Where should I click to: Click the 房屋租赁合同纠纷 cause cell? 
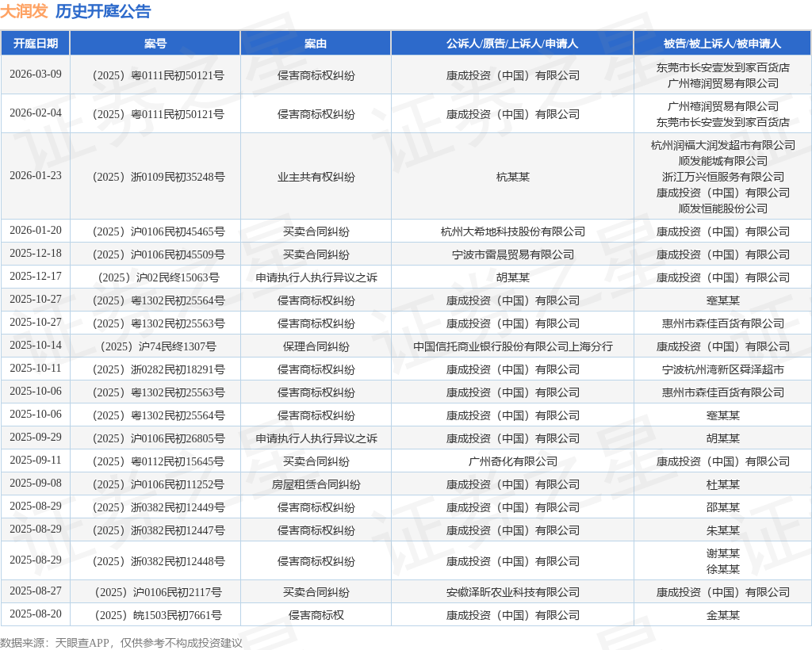[316, 484]
